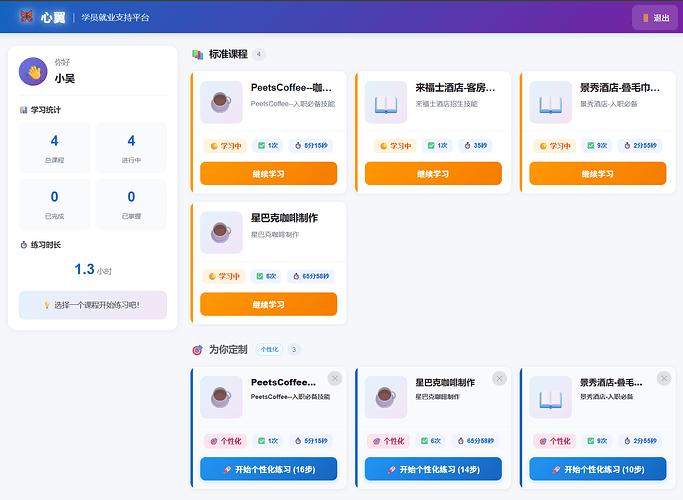Click the 心翼 platform name in the header
This screenshot has height=500, width=683.
point(53,17)
